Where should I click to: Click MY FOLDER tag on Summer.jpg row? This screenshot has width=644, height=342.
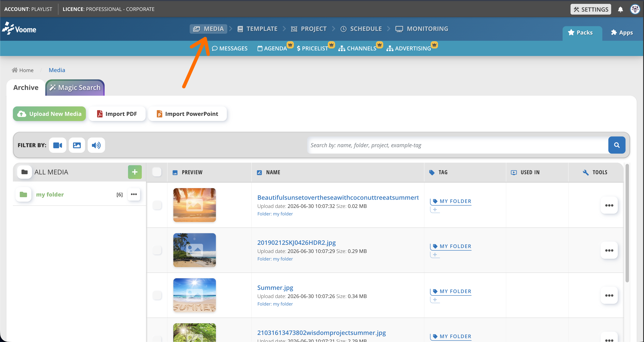point(451,291)
